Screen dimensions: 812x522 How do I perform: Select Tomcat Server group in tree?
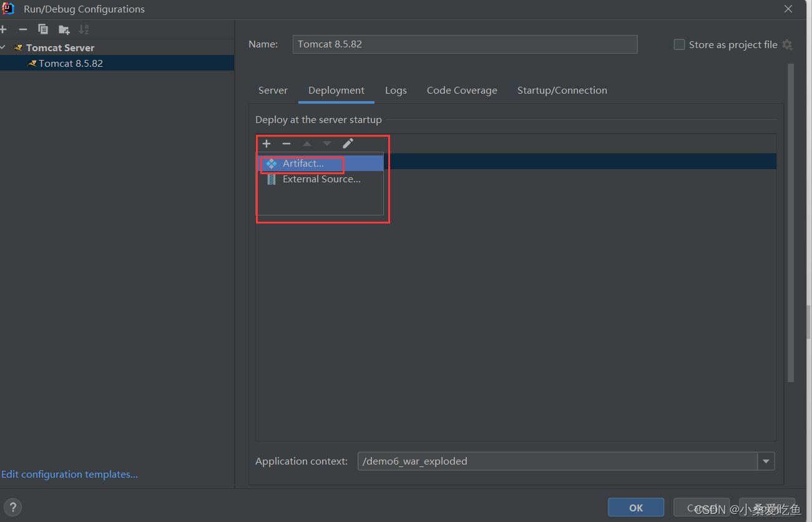tap(60, 47)
